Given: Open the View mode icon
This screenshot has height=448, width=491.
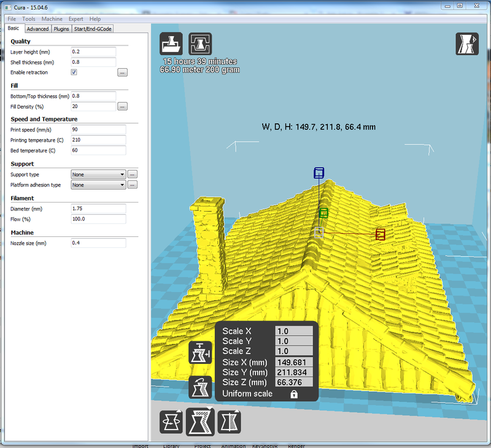Looking at the screenshot, I should point(467,44).
